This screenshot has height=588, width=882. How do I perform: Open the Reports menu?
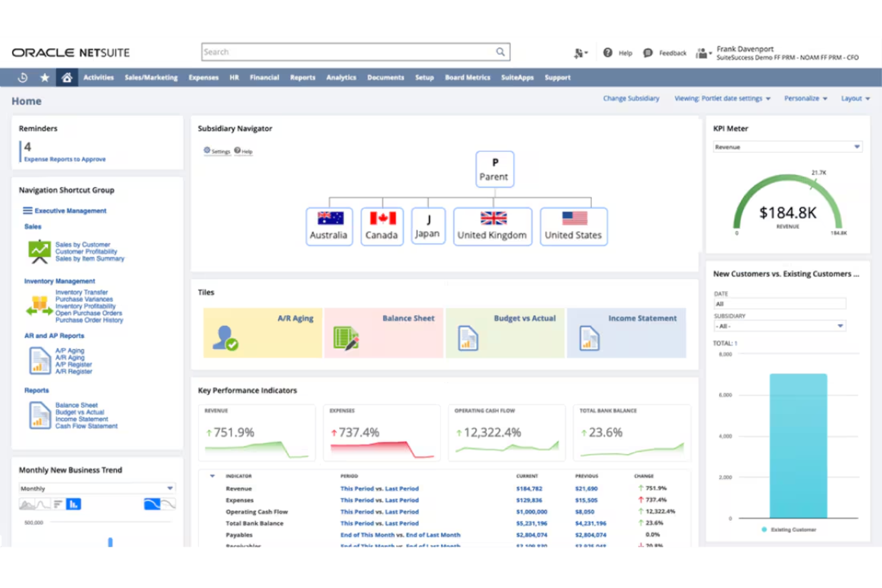click(x=303, y=77)
